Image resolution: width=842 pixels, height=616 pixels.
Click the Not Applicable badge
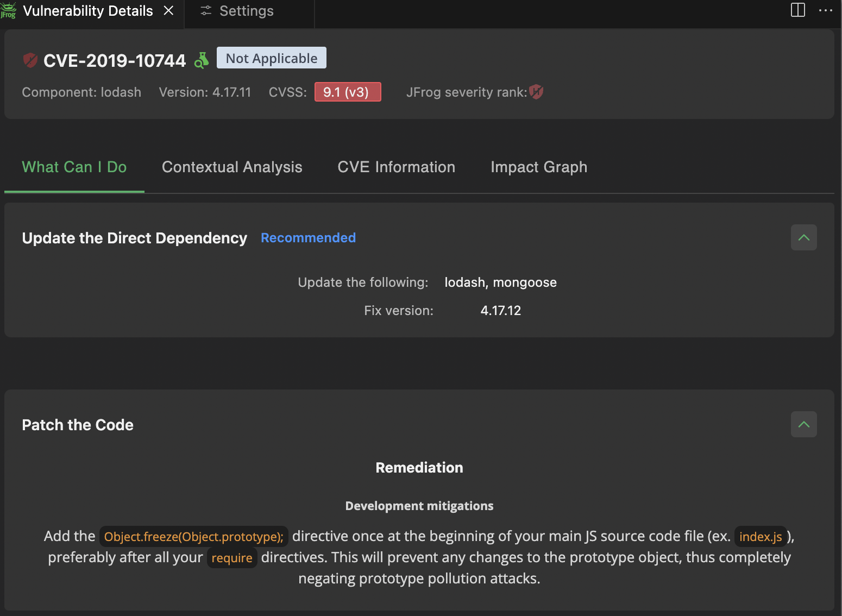coord(272,58)
